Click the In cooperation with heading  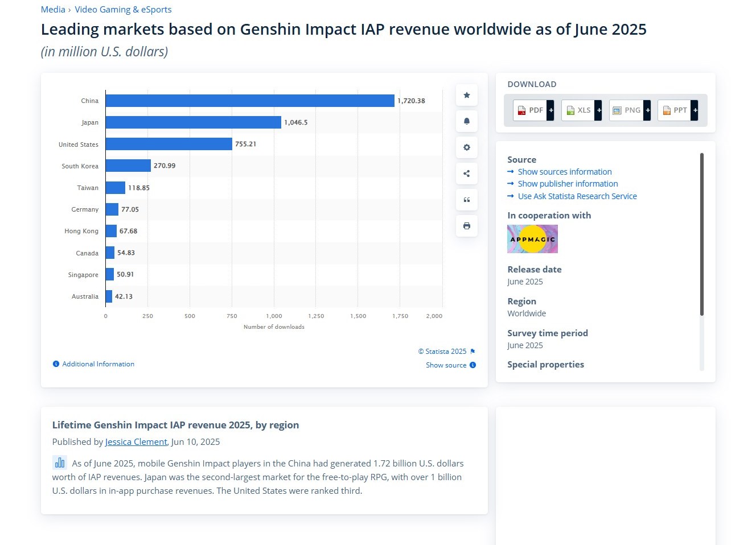point(549,216)
